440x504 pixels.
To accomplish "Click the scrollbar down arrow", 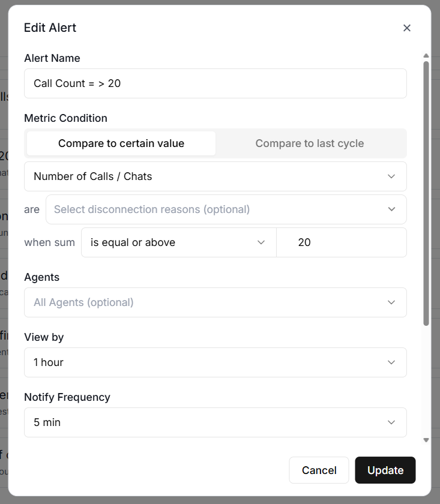I will (426, 440).
